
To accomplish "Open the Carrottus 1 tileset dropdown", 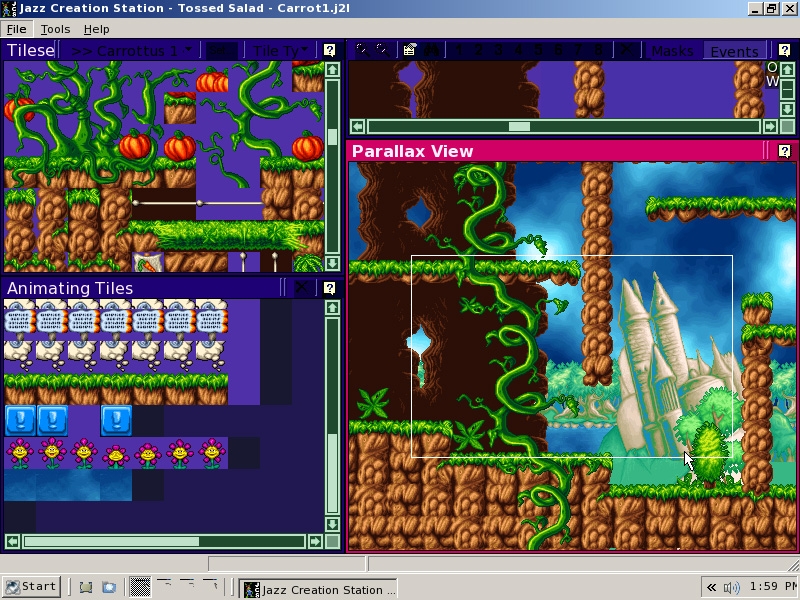I will (131, 51).
